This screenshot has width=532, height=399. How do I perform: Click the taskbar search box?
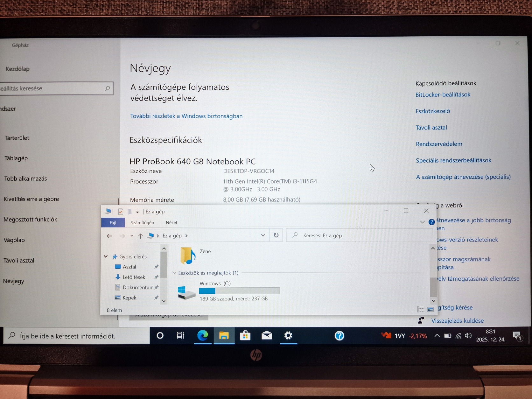click(x=76, y=336)
